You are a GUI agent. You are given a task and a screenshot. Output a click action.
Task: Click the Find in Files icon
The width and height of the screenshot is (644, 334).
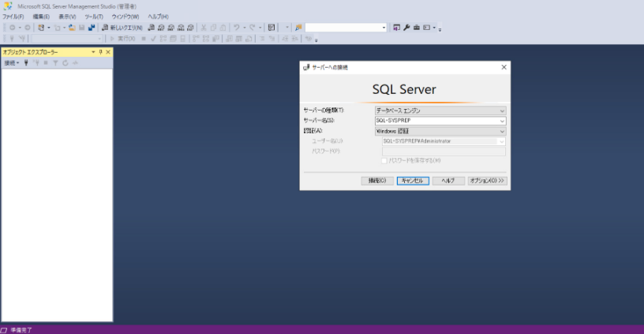(298, 28)
